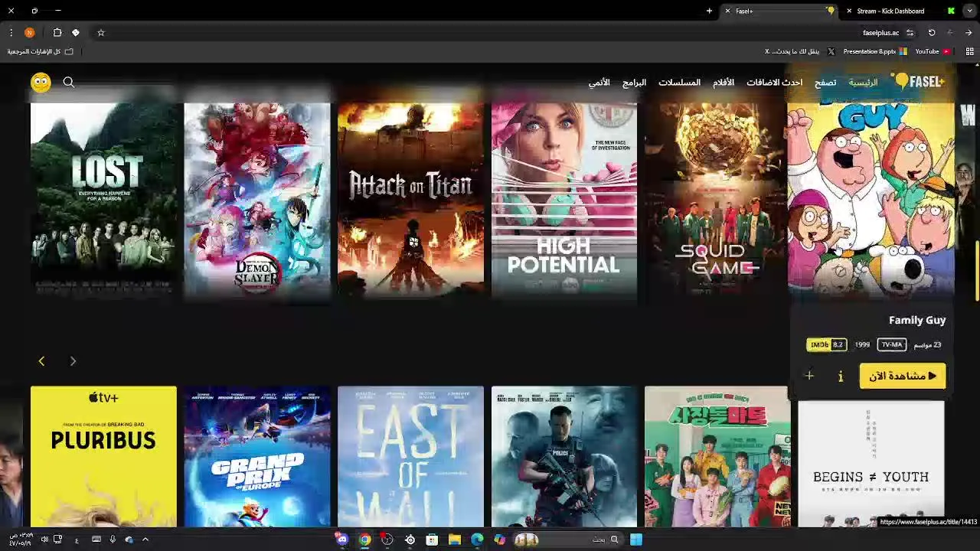The width and height of the screenshot is (980, 551).
Task: Click the diamond extension icon in the toolbar
Action: click(76, 33)
